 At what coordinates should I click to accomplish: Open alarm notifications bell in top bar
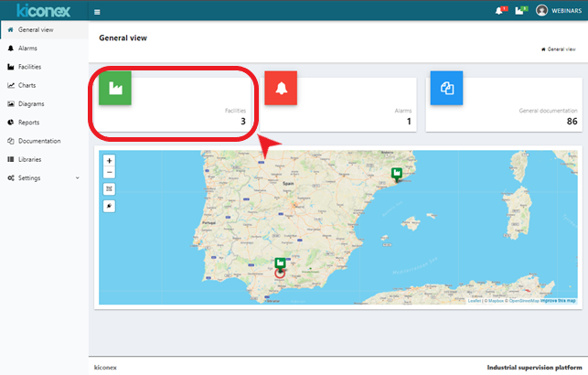[498, 11]
